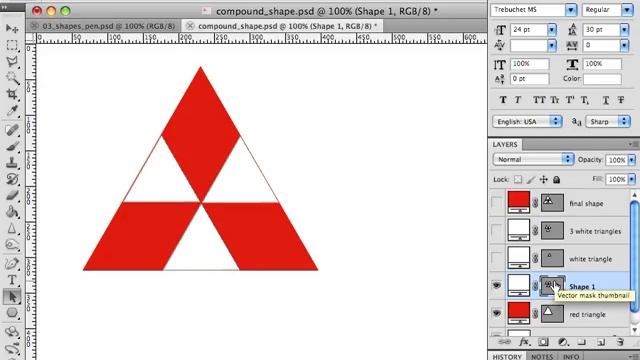Select the Paint Bucket tool
Image resolution: width=640 pixels, height=360 pixels.
[x=12, y=212]
